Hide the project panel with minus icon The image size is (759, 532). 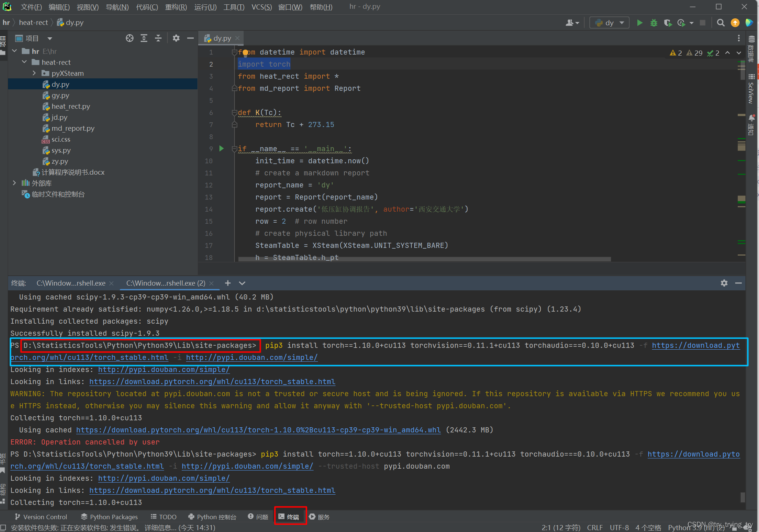(190, 38)
